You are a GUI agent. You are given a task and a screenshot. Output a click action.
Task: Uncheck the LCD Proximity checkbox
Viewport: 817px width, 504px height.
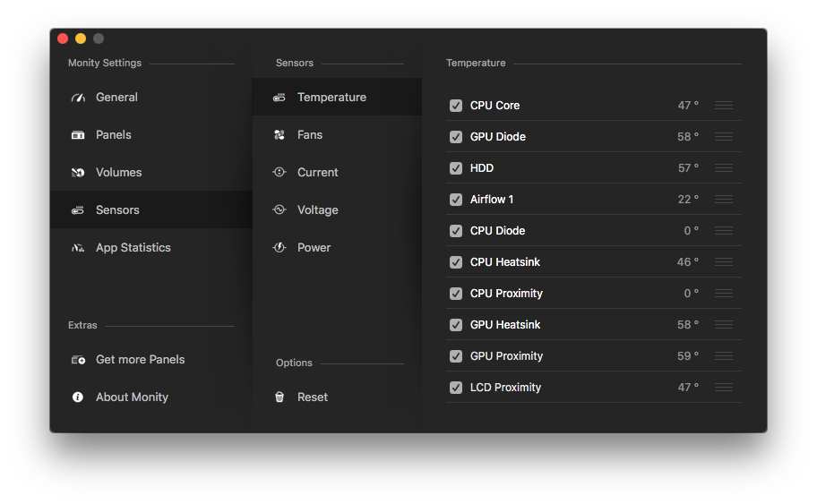[x=456, y=388]
